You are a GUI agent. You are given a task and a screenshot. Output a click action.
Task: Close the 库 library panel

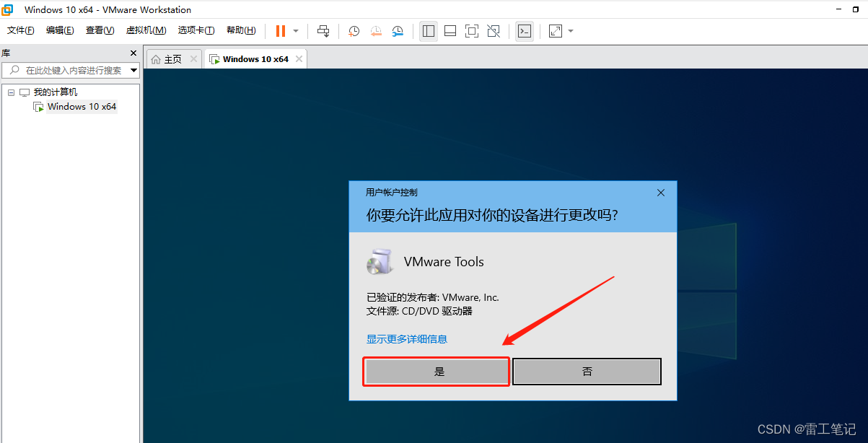pyautogui.click(x=133, y=53)
